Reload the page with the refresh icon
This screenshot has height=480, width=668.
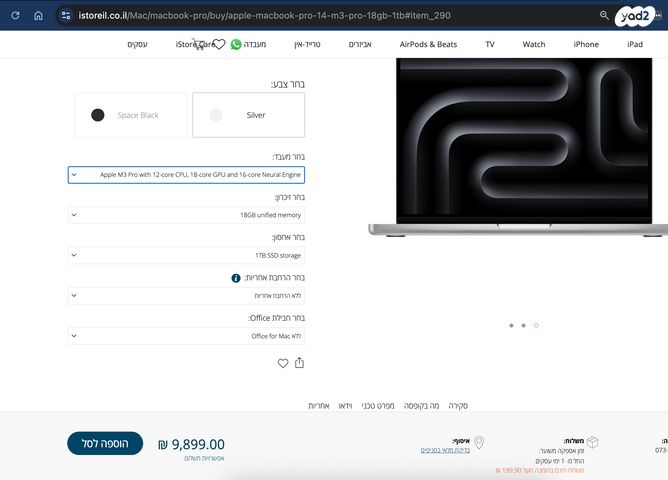coord(15,16)
